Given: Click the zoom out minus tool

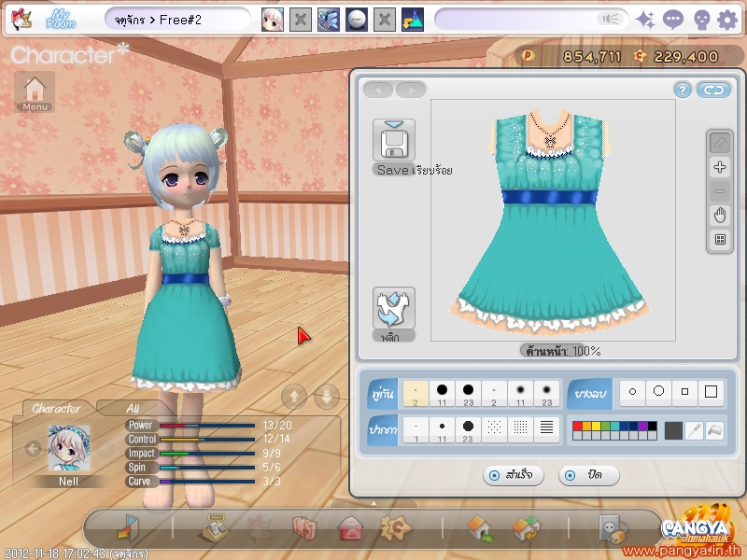Looking at the screenshot, I should click(719, 191).
